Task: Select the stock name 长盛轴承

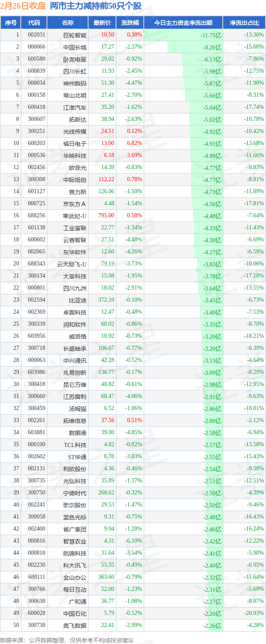Action: tap(75, 348)
